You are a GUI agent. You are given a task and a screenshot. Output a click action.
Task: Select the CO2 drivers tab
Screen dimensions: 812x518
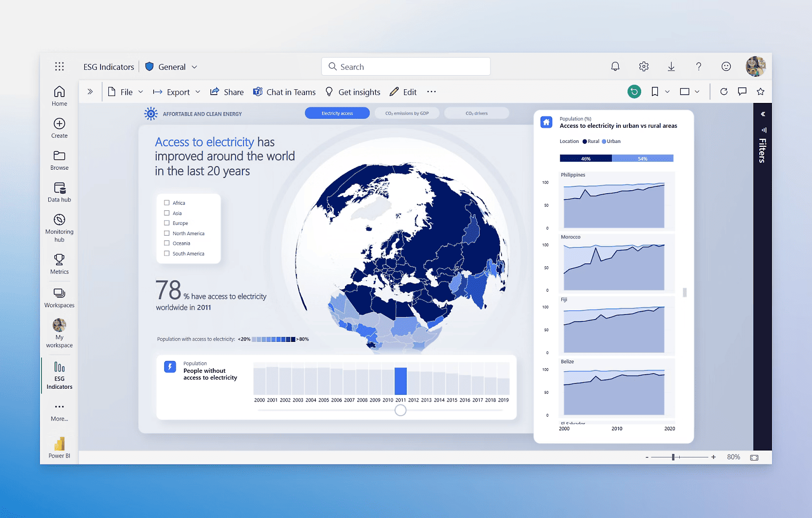coord(476,113)
